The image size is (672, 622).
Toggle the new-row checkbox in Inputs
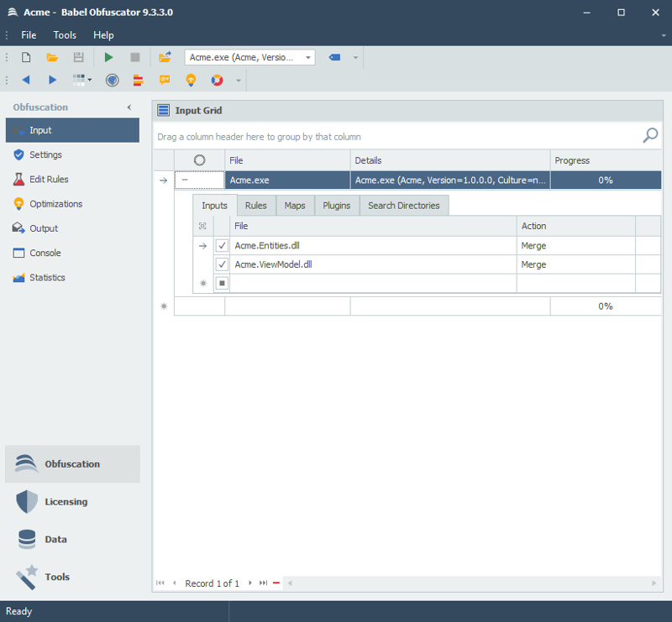click(x=222, y=283)
